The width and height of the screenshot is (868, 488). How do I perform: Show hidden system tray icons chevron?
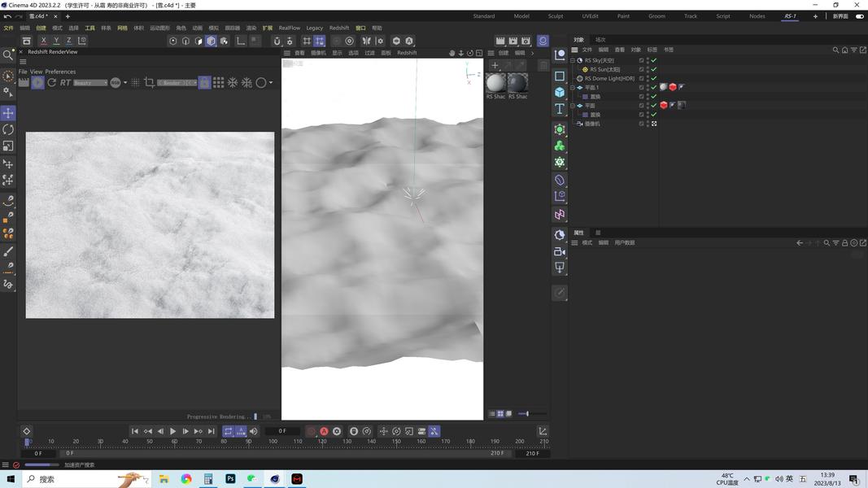[x=747, y=478]
